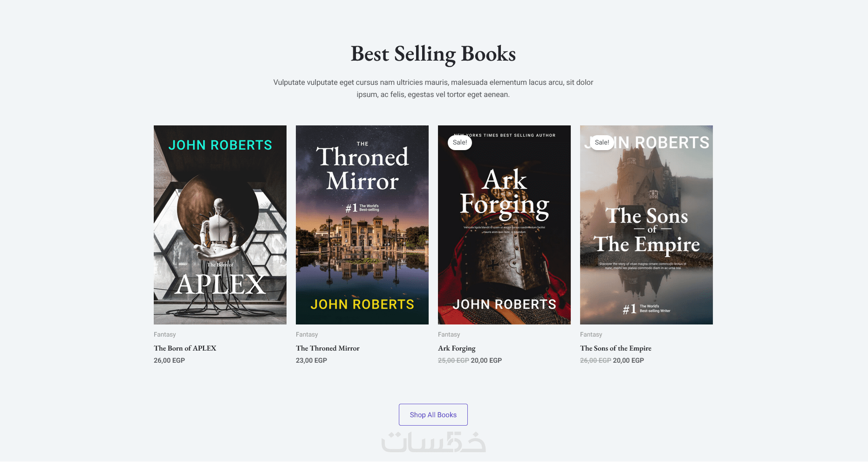The width and height of the screenshot is (868, 462).
Task: Click the Best Selling Books heading
Action: click(x=433, y=54)
